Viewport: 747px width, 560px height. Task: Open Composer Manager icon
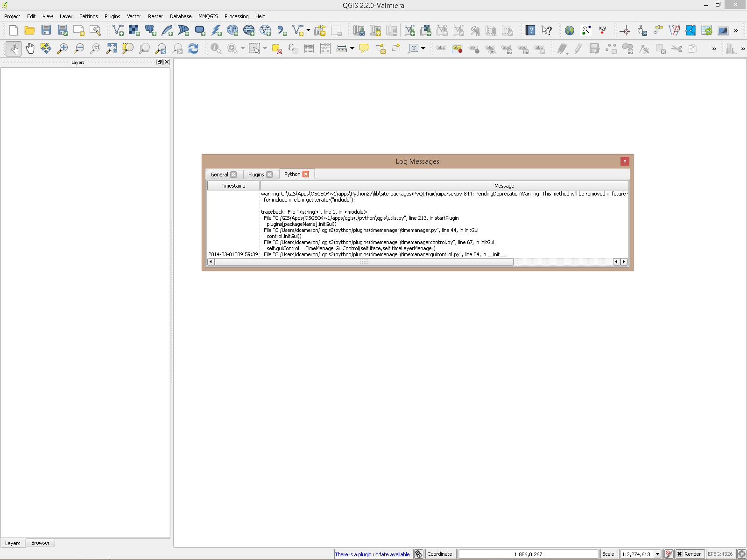point(95,31)
